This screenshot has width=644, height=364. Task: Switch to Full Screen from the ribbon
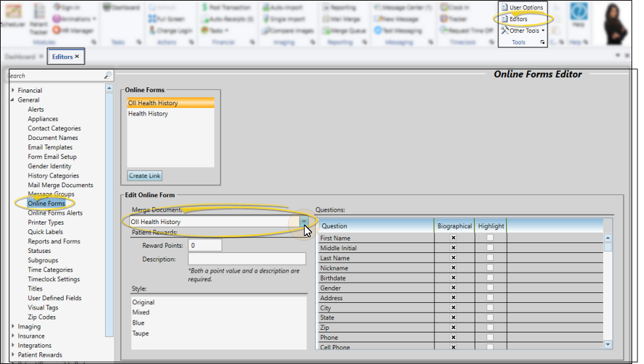tap(169, 19)
